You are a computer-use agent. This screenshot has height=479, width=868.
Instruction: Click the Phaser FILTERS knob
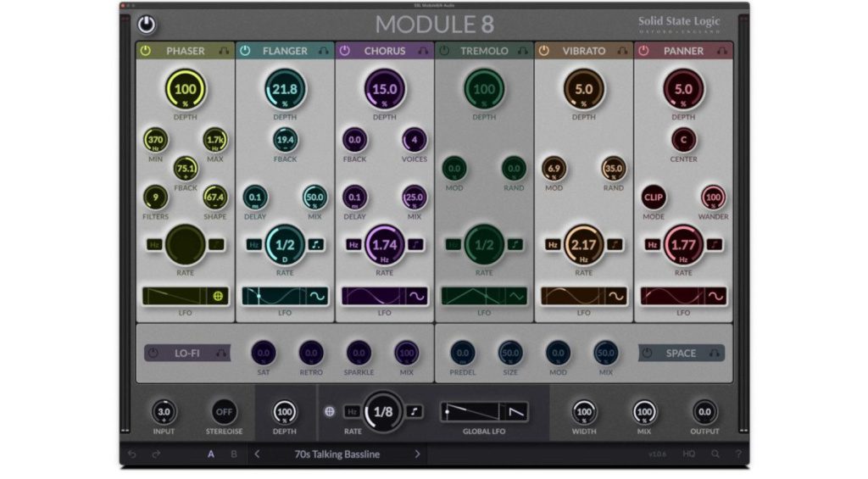(156, 198)
